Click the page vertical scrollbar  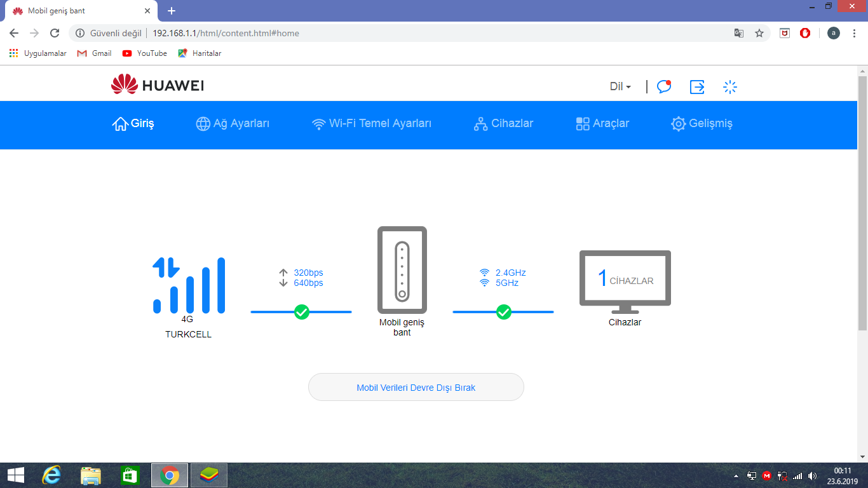[862, 203]
